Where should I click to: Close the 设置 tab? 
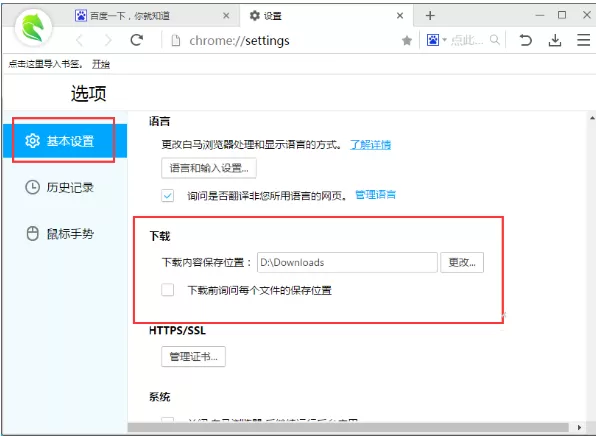(400, 16)
